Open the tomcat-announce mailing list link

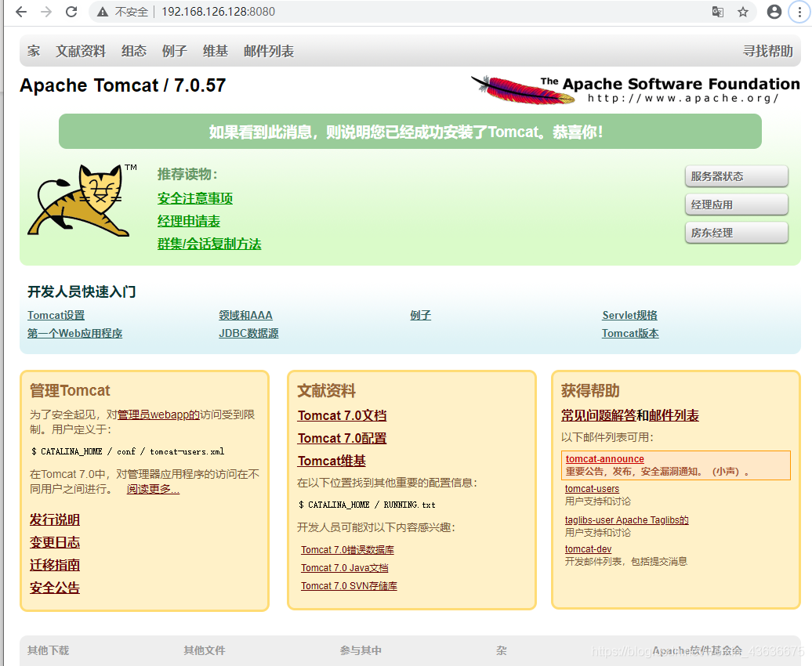point(605,459)
